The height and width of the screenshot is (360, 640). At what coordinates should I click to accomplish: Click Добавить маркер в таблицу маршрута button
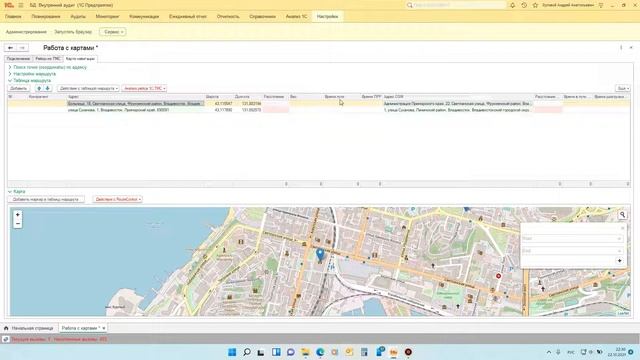pos(46,200)
